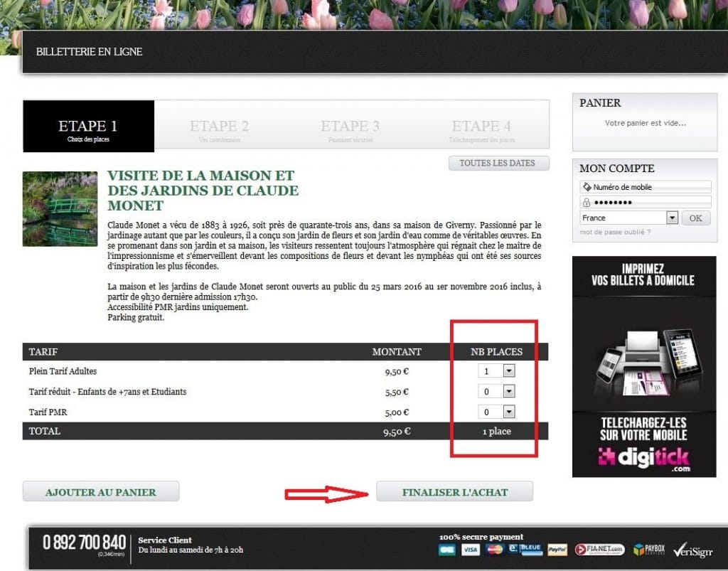
Task: Click the 9,50 € adult price
Action: pyautogui.click(x=397, y=371)
